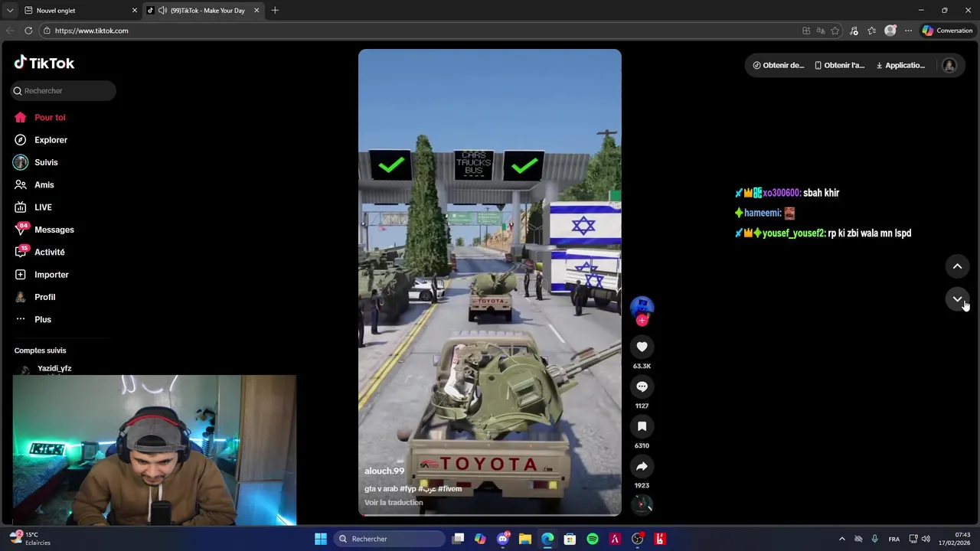Click Voir la traduction under the caption
This screenshot has height=551, width=980.
point(394,503)
